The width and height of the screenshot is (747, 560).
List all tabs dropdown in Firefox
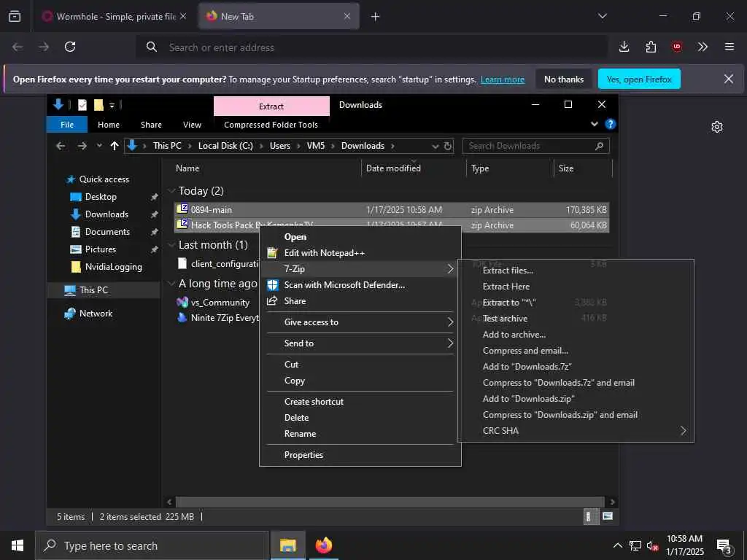[x=602, y=16]
